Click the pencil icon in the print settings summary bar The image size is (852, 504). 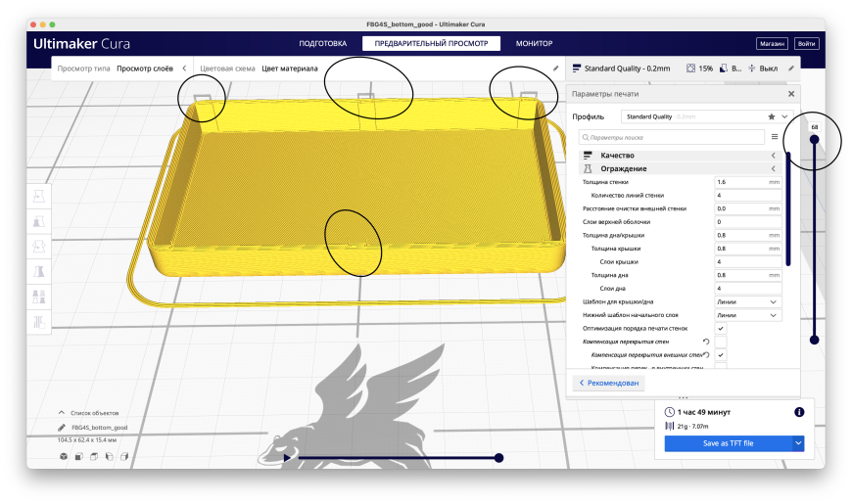[x=791, y=69]
